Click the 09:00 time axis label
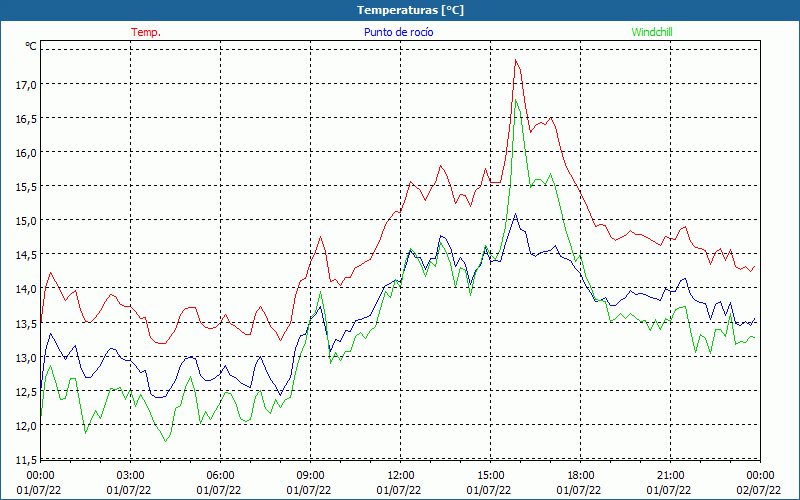800x500 pixels. (x=310, y=476)
